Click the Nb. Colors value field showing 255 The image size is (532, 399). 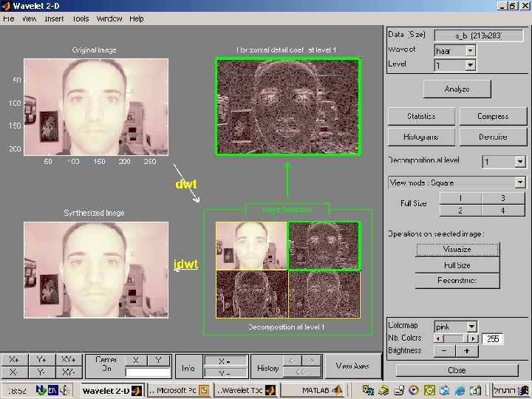pos(493,338)
